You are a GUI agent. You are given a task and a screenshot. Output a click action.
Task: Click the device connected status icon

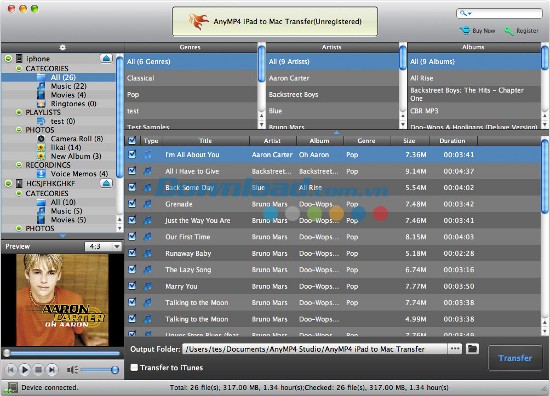(11, 388)
